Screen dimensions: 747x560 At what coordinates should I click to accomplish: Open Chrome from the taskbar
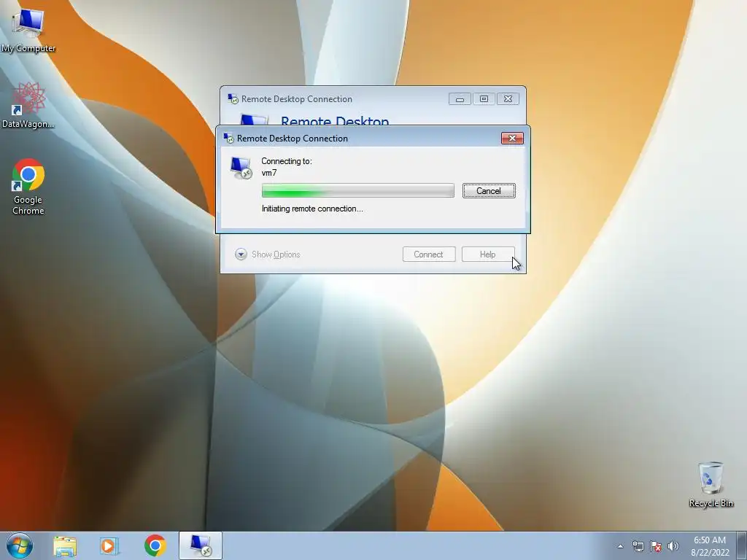point(155,545)
